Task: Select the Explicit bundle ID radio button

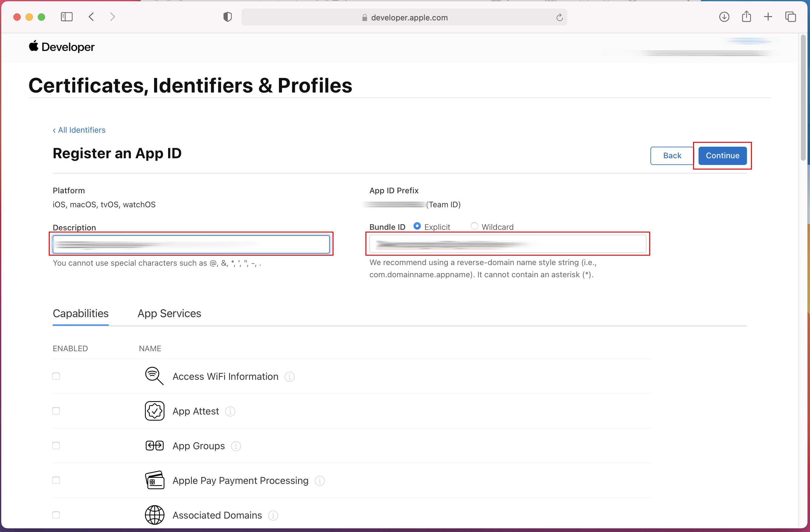Action: coord(417,226)
